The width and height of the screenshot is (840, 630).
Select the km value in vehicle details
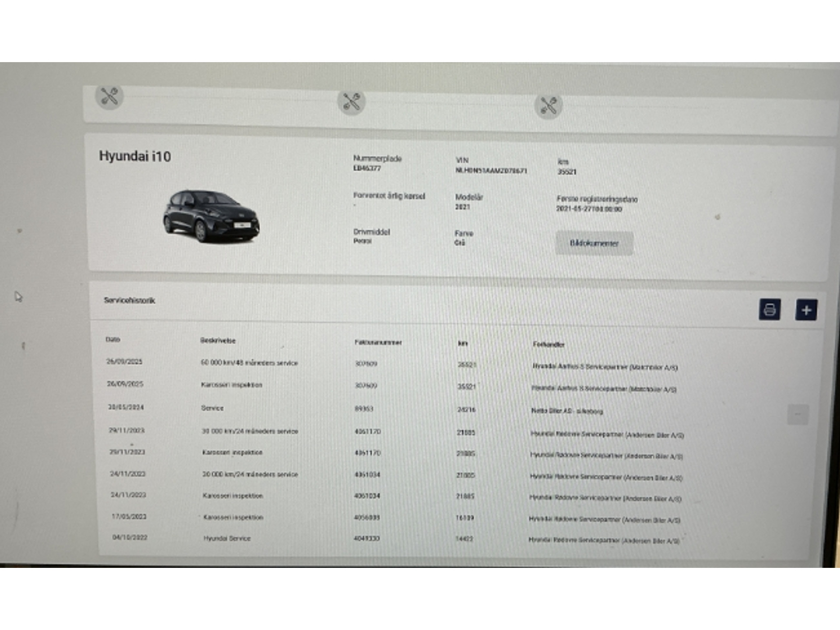[567, 172]
